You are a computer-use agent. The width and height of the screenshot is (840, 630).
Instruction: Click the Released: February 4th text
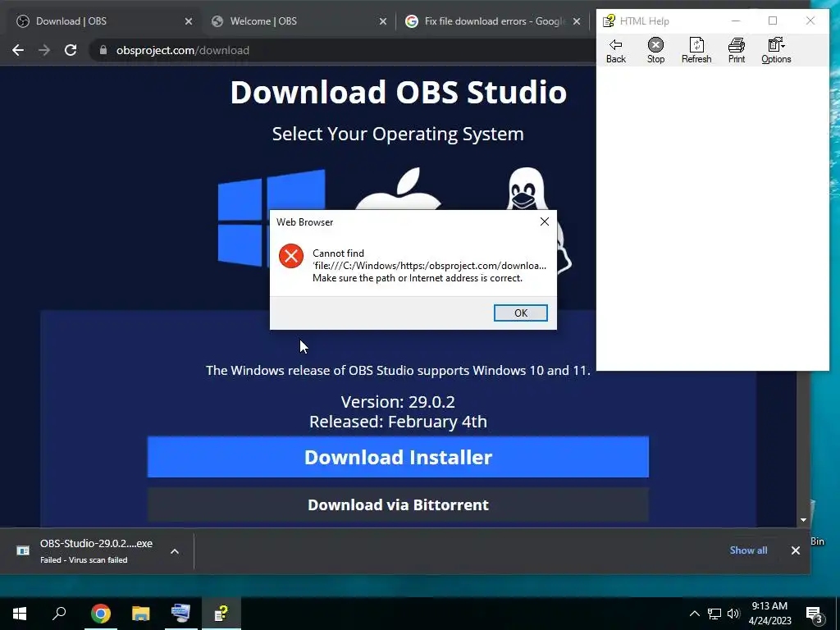pyautogui.click(x=398, y=422)
